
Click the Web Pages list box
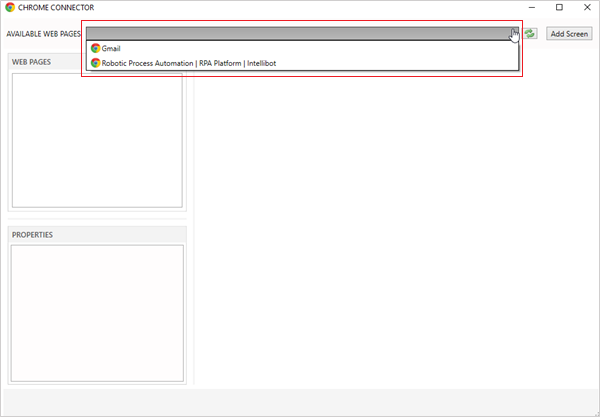[97, 140]
